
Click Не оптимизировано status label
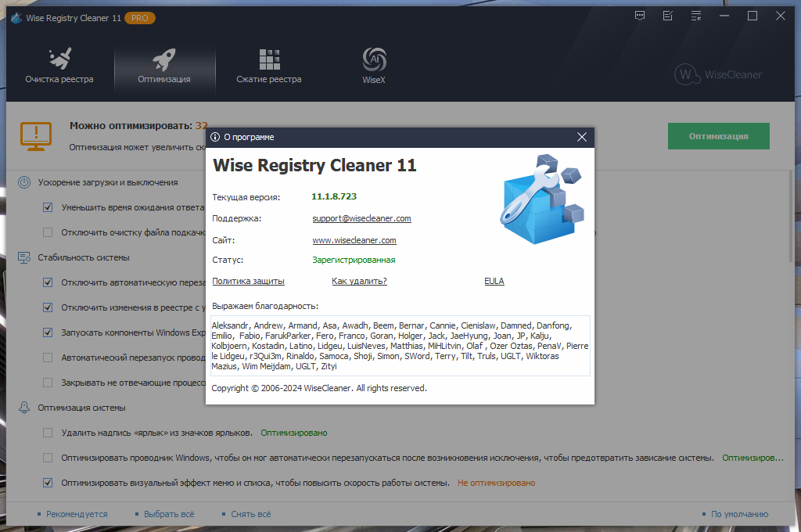point(496,483)
